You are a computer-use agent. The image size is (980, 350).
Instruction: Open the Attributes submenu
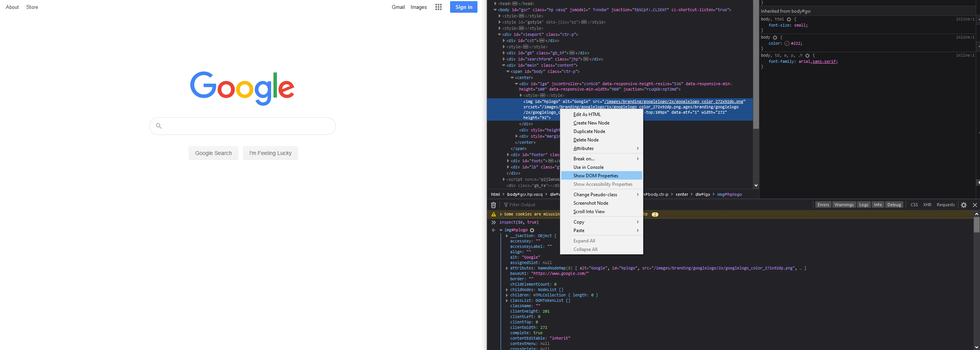[x=601, y=148]
